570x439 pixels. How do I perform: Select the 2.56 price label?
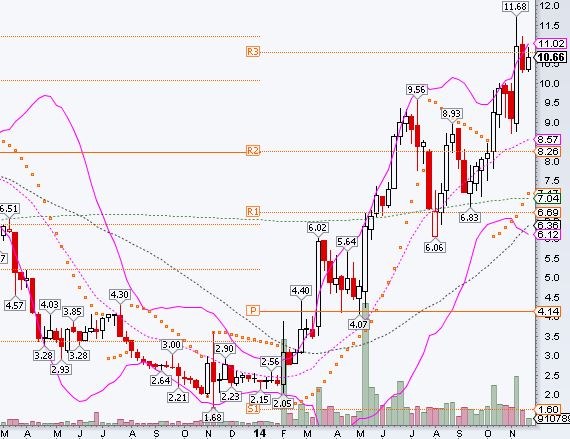point(270,362)
